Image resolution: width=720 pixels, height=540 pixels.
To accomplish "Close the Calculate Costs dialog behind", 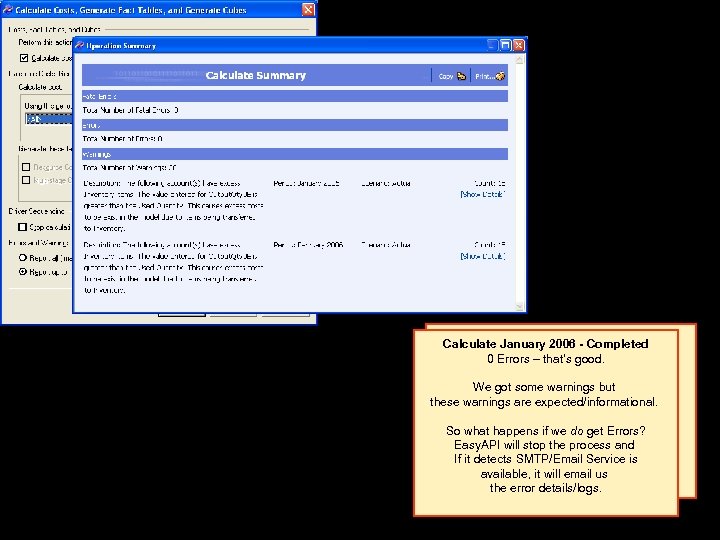I will pos(308,10).
